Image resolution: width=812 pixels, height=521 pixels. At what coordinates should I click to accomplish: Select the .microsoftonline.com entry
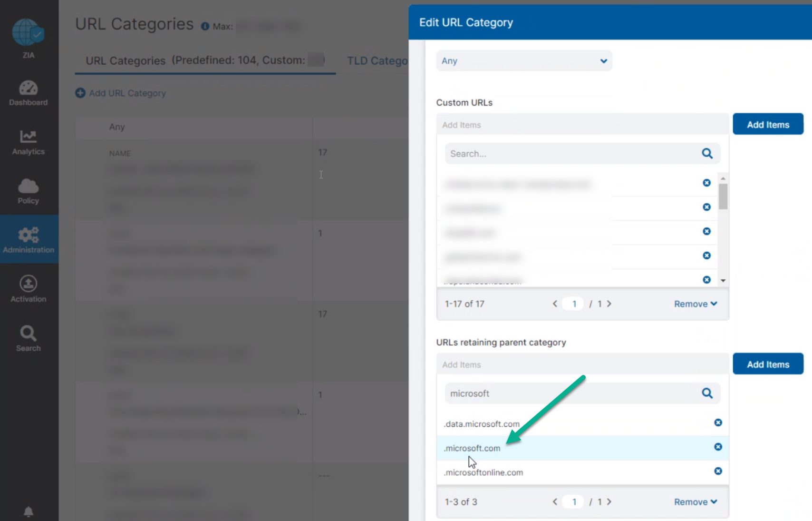tap(582, 472)
